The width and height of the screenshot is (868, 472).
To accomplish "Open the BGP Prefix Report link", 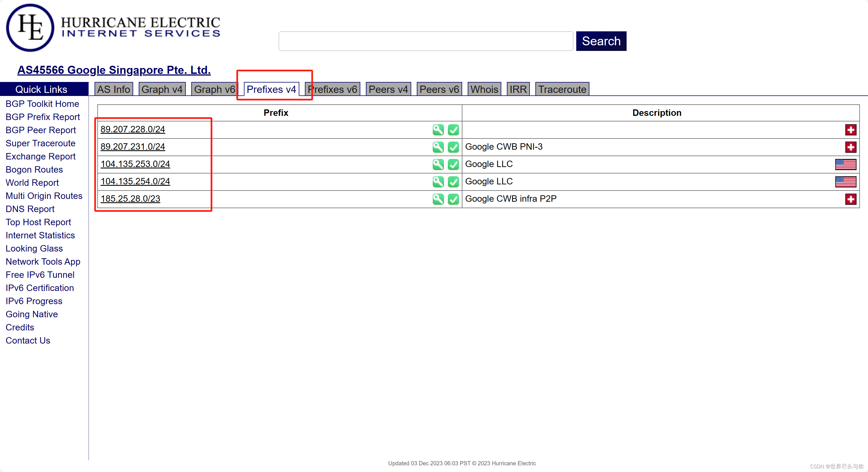I will (43, 117).
